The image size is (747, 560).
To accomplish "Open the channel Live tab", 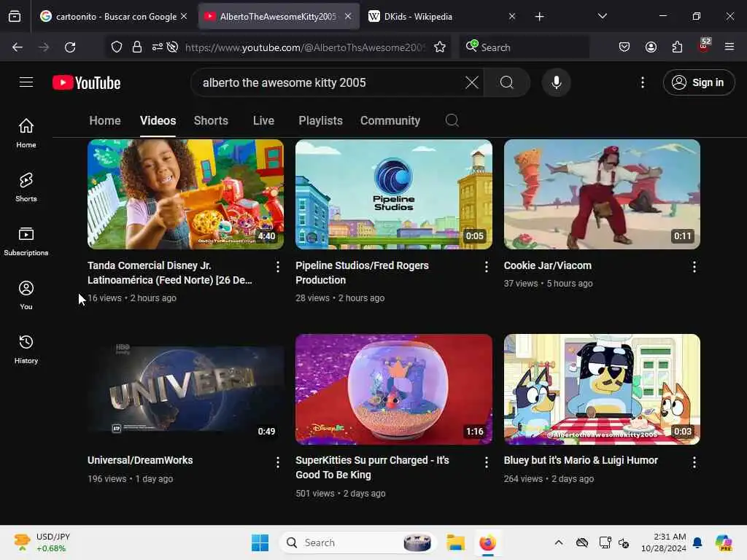I will [x=263, y=120].
